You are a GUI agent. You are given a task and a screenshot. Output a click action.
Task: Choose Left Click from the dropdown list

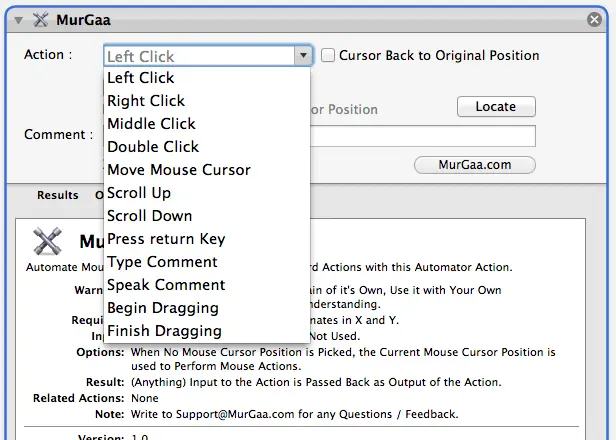141,78
